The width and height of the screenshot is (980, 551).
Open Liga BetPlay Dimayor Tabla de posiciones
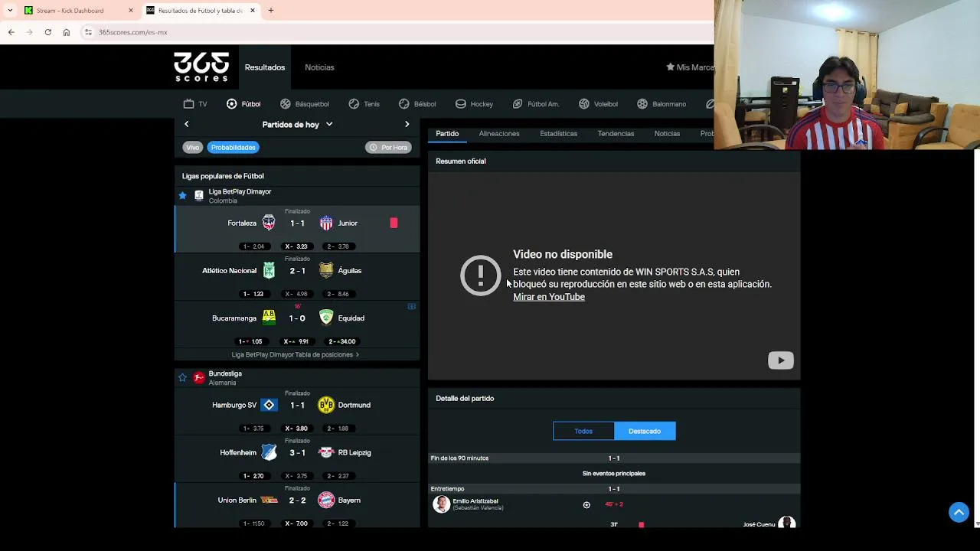tap(296, 354)
